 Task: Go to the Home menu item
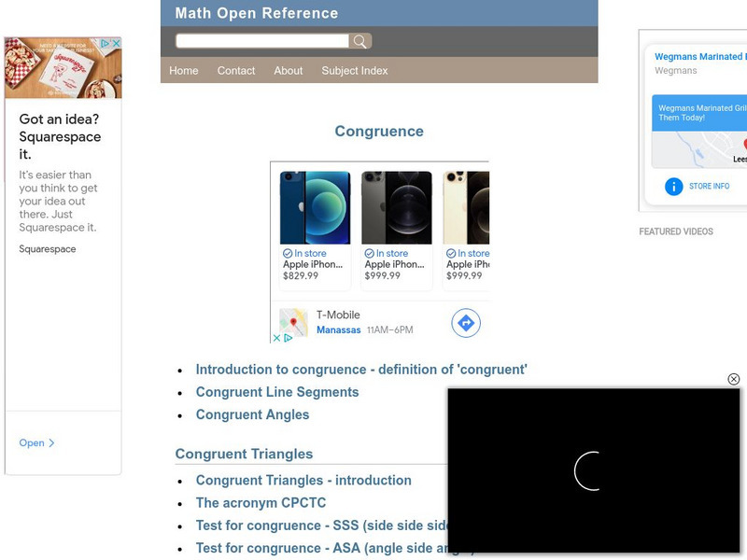coord(183,71)
